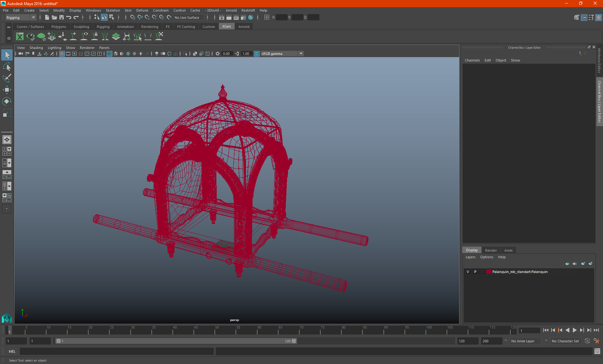Image resolution: width=603 pixels, height=364 pixels.
Task: Toggle film gate viewport button
Action: coord(68,54)
